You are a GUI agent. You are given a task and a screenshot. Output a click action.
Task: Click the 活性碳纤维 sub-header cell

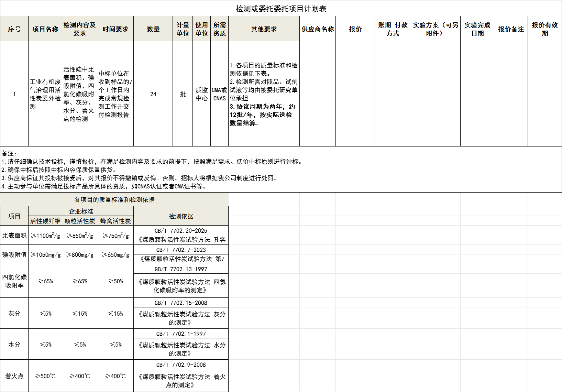[45, 220]
